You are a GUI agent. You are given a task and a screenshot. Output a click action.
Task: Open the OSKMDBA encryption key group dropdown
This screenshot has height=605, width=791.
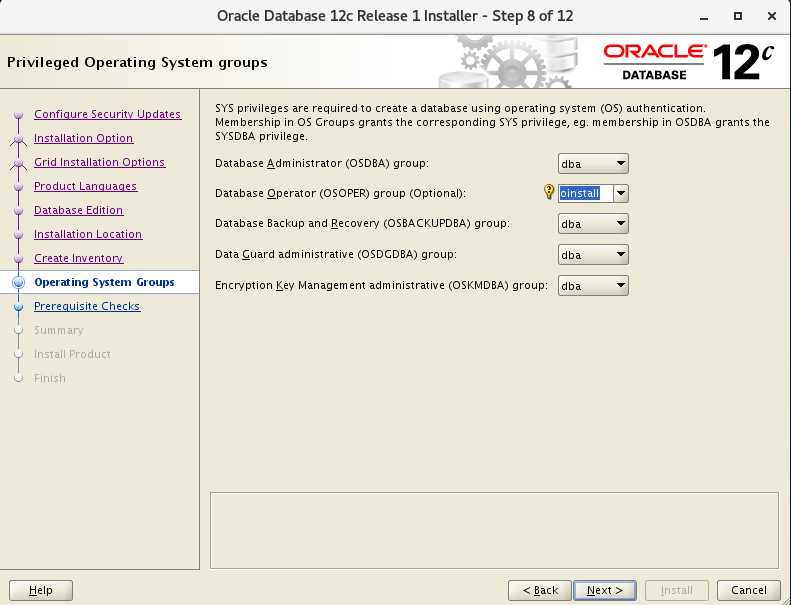click(593, 286)
